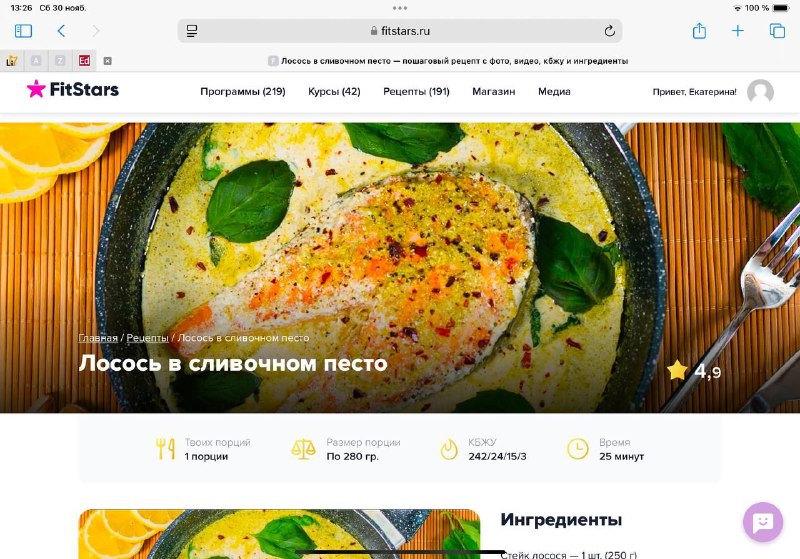The width and height of the screenshot is (800, 559).
Task: Open Программы (219) menu item
Action: coord(243,92)
